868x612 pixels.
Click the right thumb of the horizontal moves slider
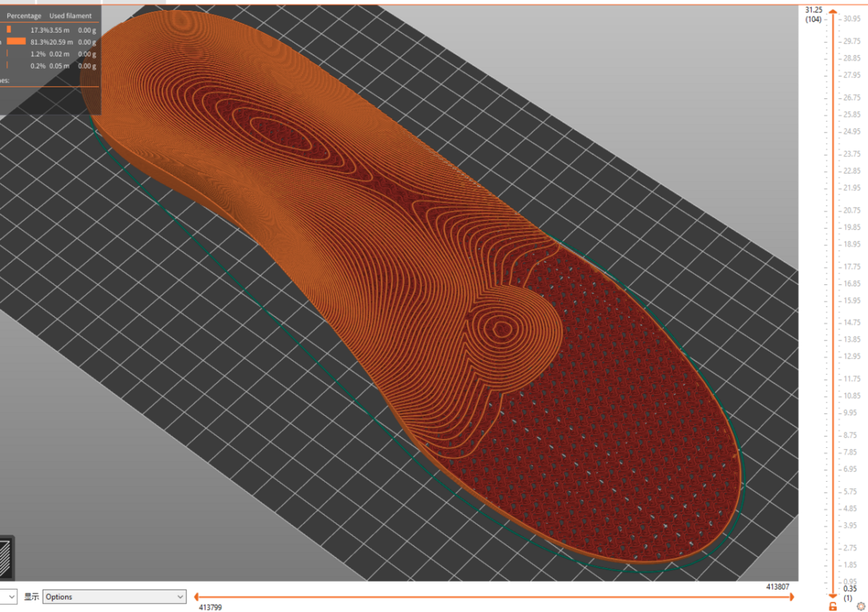tap(791, 597)
